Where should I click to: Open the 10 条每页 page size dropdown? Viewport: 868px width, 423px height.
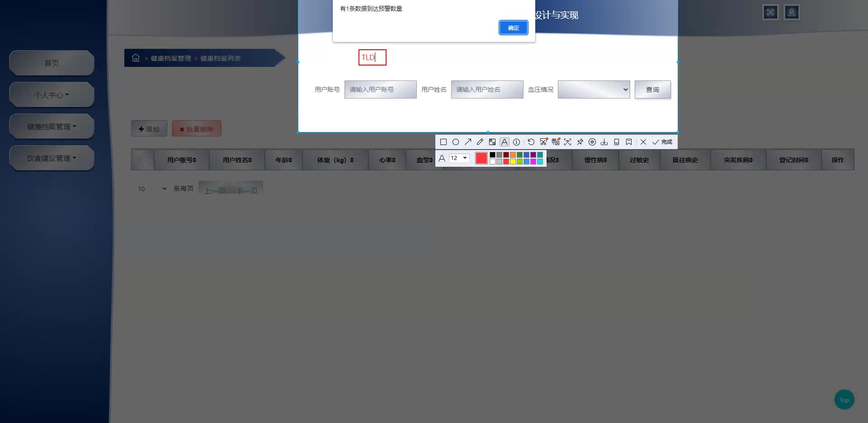coord(152,188)
